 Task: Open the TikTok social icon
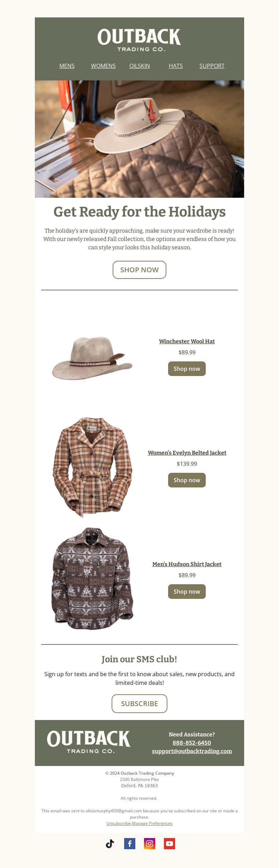[x=110, y=844]
